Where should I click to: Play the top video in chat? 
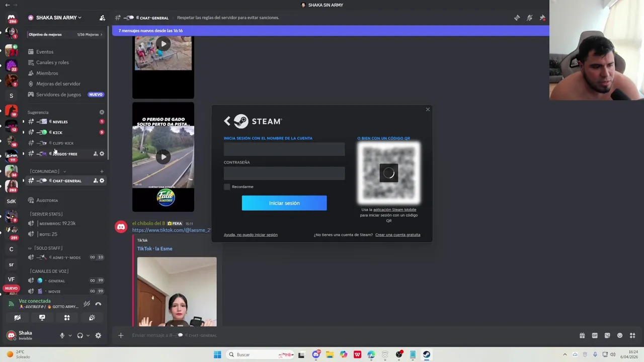[x=163, y=44]
